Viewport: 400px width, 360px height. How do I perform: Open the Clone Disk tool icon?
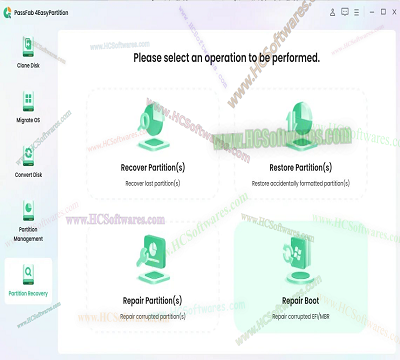(x=28, y=47)
